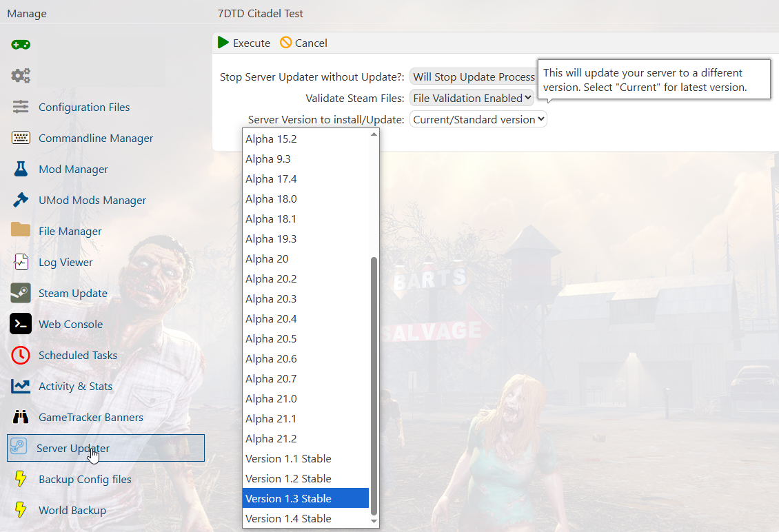779x532 pixels.
Task: Click the orange Cancel circle icon
Action: (285, 43)
